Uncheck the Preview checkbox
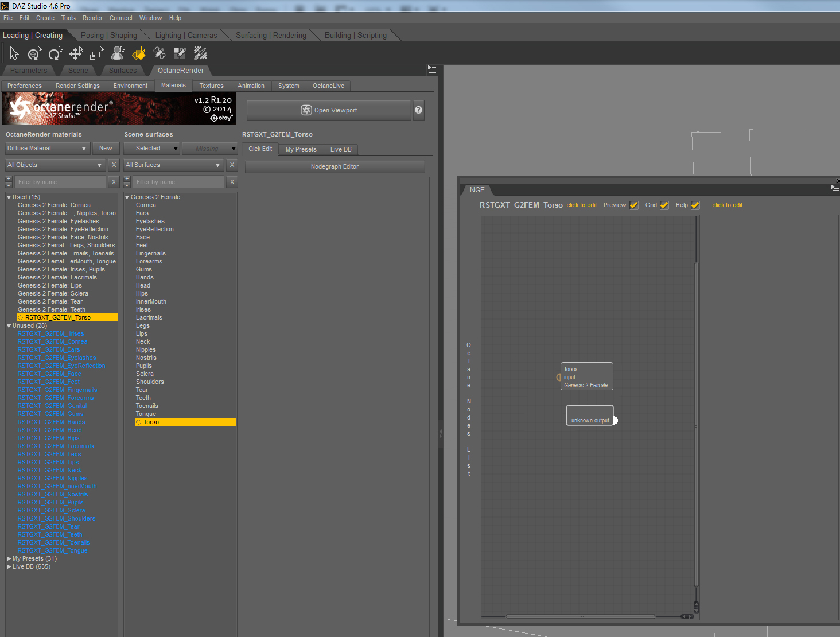The height and width of the screenshot is (637, 840). tap(634, 205)
